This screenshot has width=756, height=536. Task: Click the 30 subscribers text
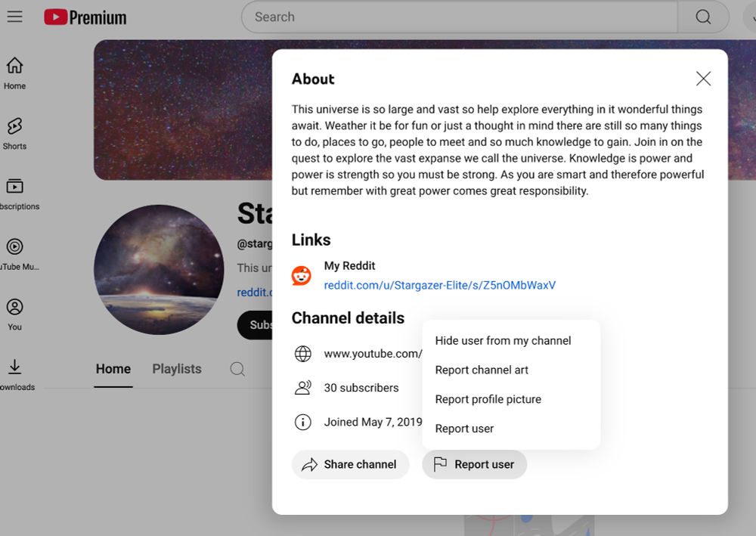coord(361,388)
